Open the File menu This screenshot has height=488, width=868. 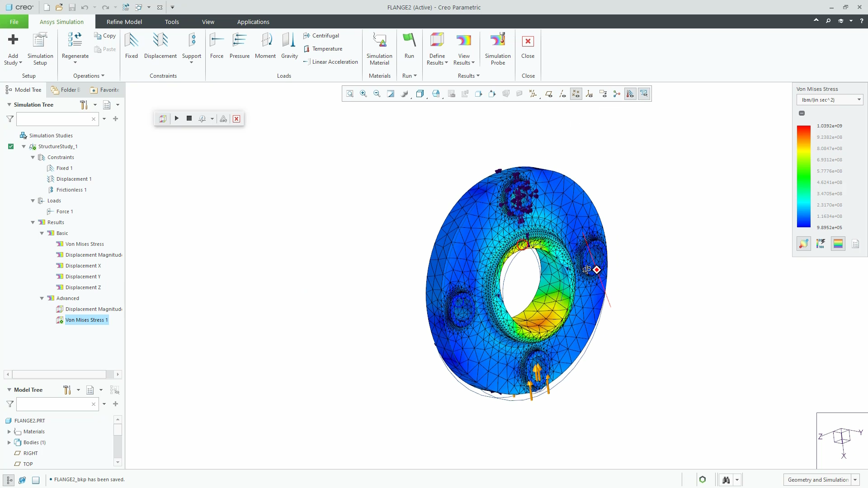[14, 22]
